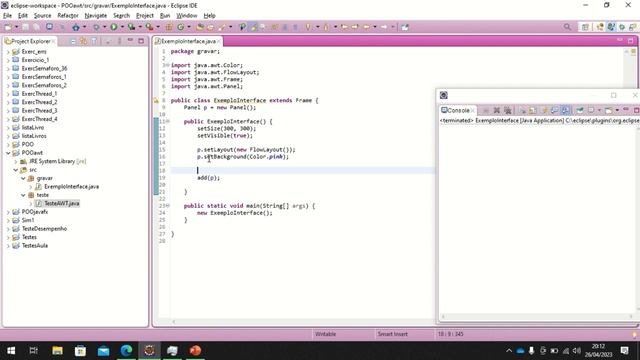Expand the POOjavafx project node
The image size is (640, 360).
click(8, 212)
